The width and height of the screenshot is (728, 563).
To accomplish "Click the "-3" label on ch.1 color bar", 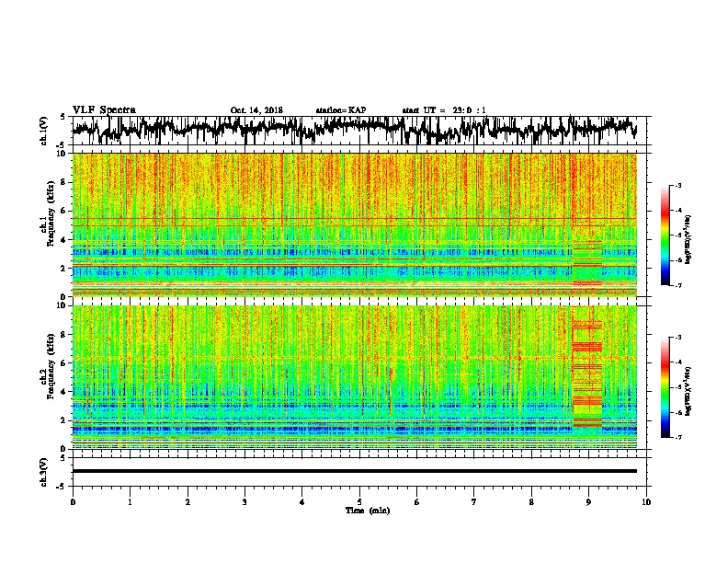I will coord(677,185).
